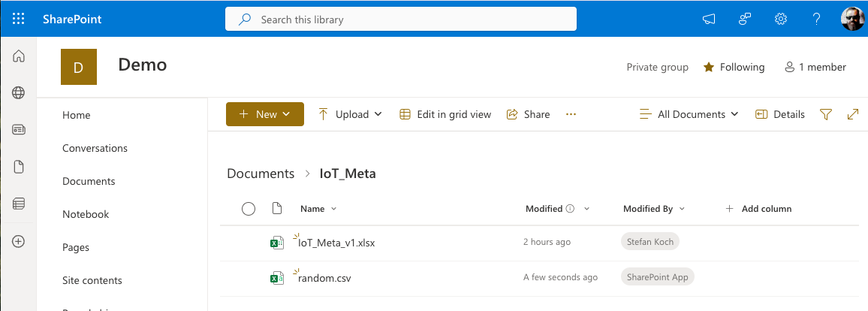868x311 pixels.
Task: Expand content to full screen with arrows icon
Action: 852,114
